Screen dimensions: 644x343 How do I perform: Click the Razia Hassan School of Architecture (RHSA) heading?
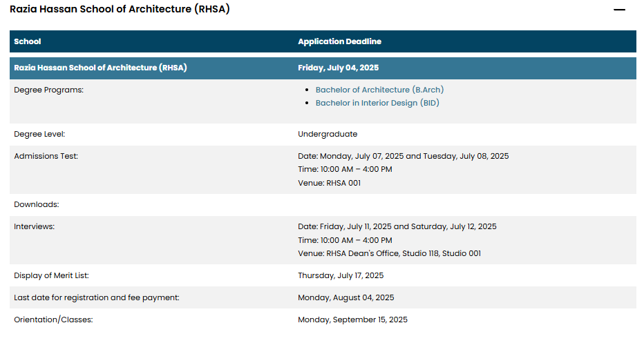tap(120, 9)
